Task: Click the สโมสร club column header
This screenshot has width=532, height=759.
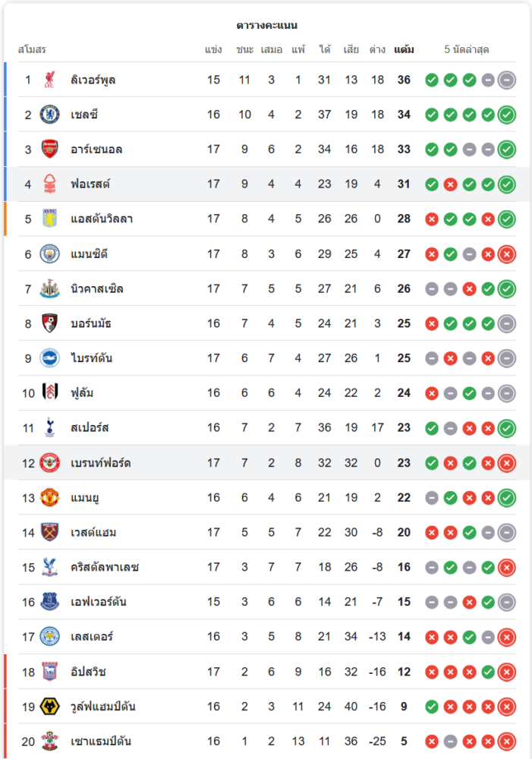Action: (x=32, y=50)
